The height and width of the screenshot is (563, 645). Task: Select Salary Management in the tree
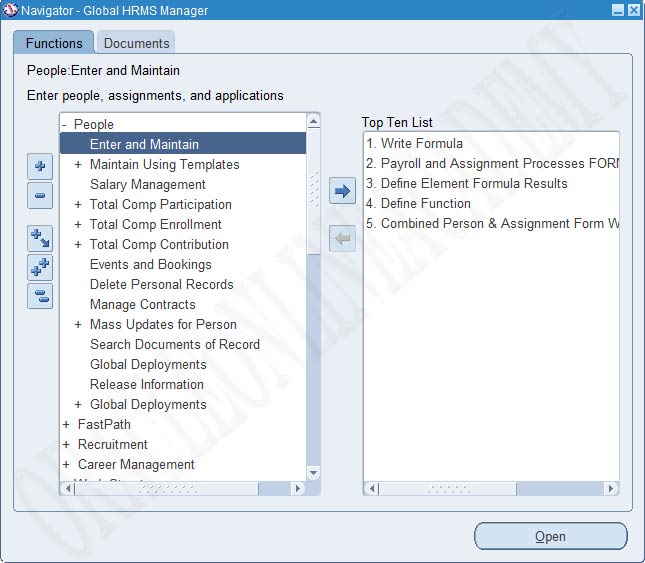coord(148,184)
